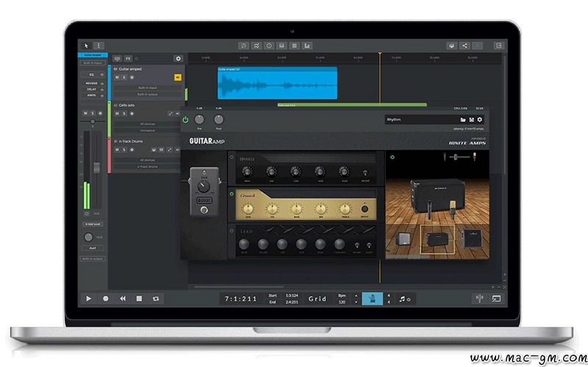Open preset folder icon in Guitar Amp
This screenshot has height=367, width=588.
(x=463, y=120)
